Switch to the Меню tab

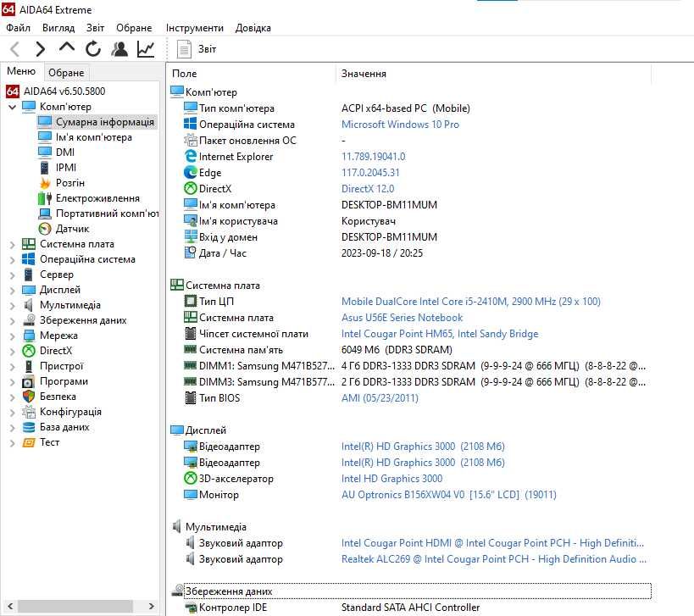tap(21, 71)
